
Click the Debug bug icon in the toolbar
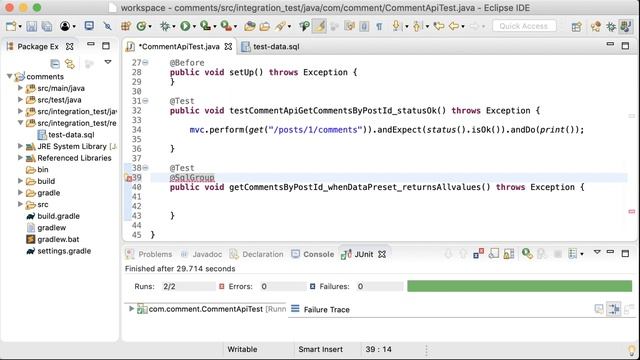point(165,26)
